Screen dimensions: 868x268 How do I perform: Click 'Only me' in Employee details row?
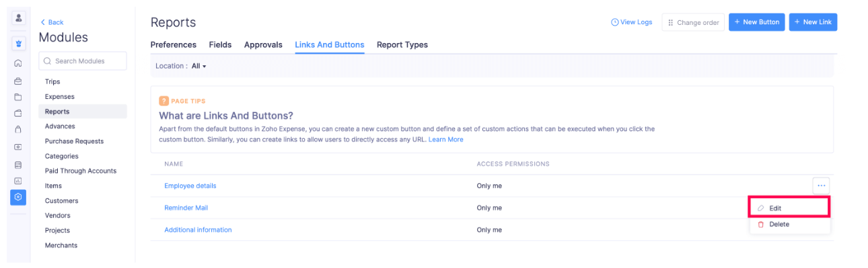click(x=489, y=186)
